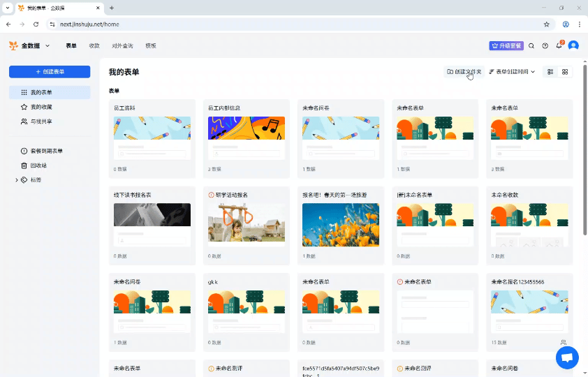Bookmark this page with star icon
This screenshot has height=377, width=588.
click(x=547, y=24)
